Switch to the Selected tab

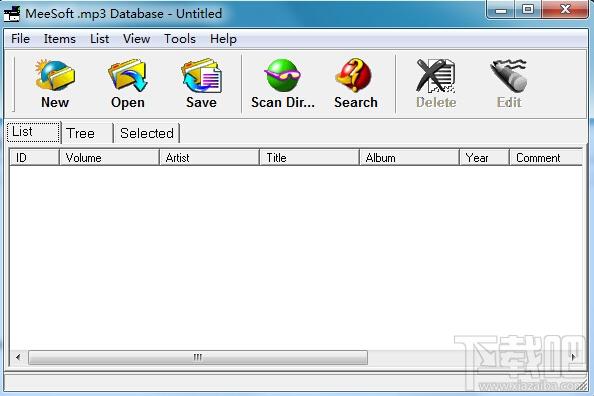click(x=147, y=133)
